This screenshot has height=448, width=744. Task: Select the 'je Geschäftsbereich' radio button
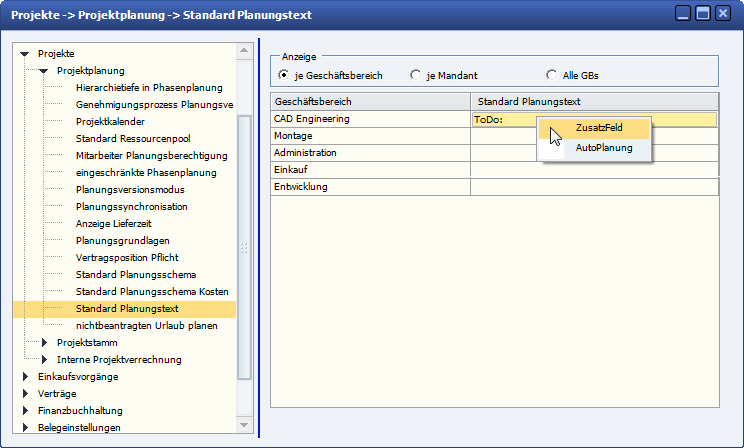(283, 75)
